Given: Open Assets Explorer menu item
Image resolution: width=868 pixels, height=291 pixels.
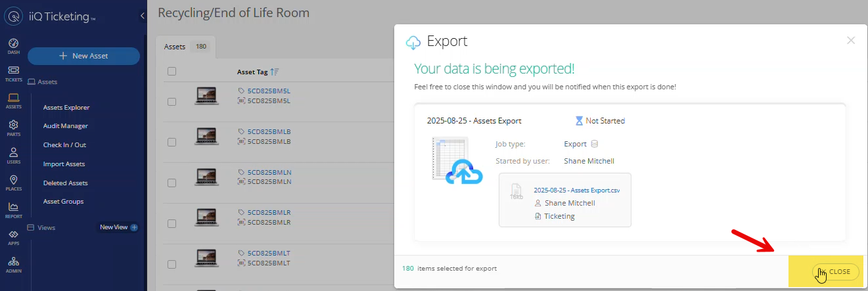Looking at the screenshot, I should click(66, 107).
